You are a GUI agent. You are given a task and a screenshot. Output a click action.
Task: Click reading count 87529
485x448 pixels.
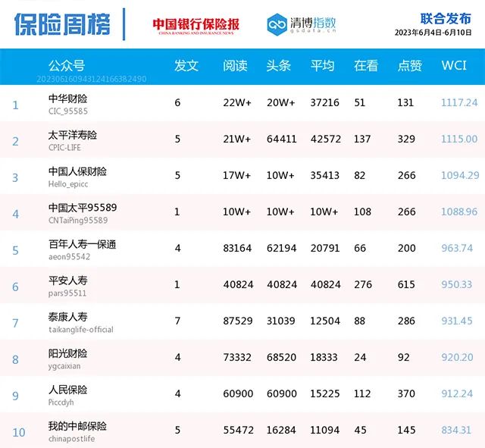click(237, 321)
